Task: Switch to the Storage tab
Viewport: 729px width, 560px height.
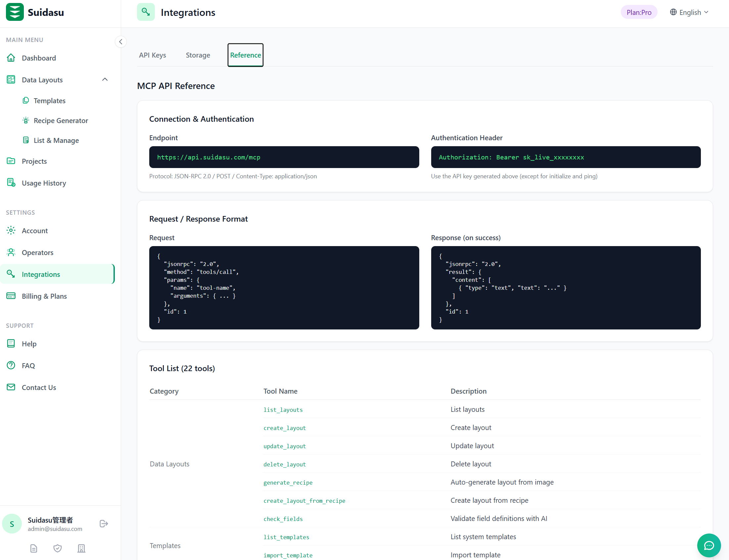Action: click(198, 55)
